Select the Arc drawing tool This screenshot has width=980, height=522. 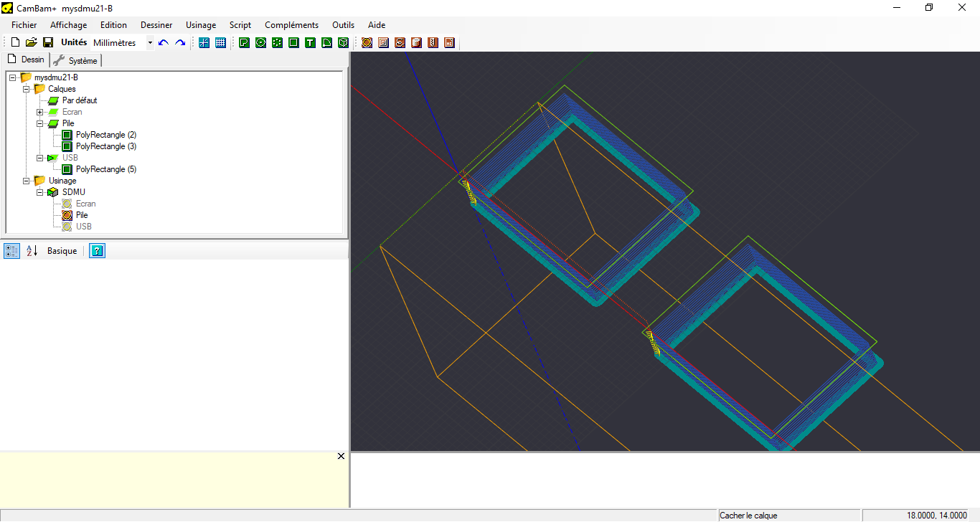point(326,43)
